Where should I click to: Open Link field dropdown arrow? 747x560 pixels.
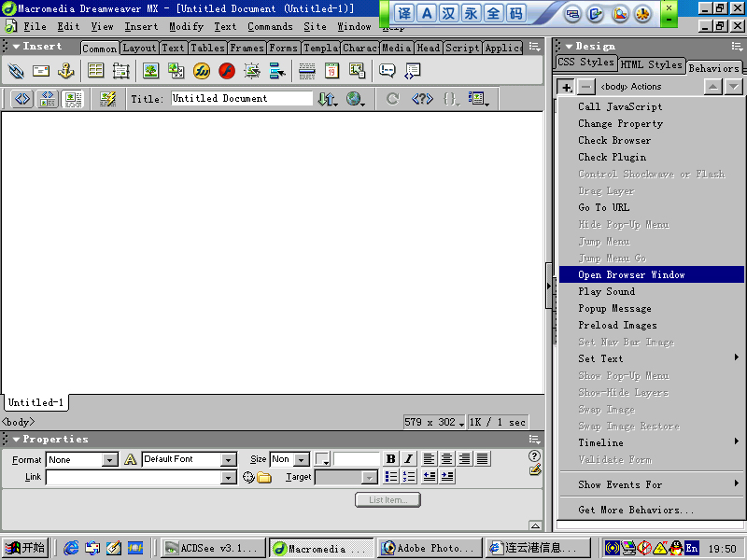point(229,477)
